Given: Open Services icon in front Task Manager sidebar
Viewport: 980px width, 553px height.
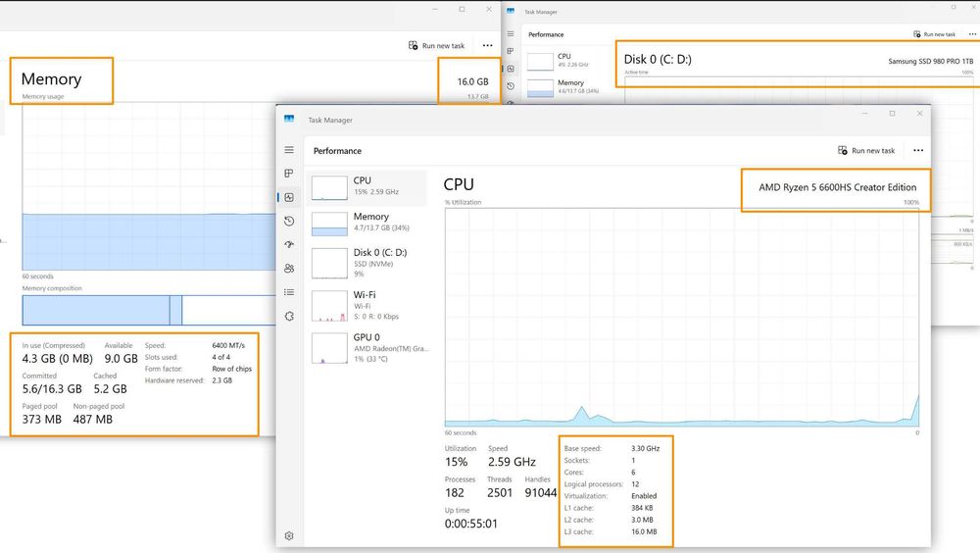Looking at the screenshot, I should coord(289,316).
